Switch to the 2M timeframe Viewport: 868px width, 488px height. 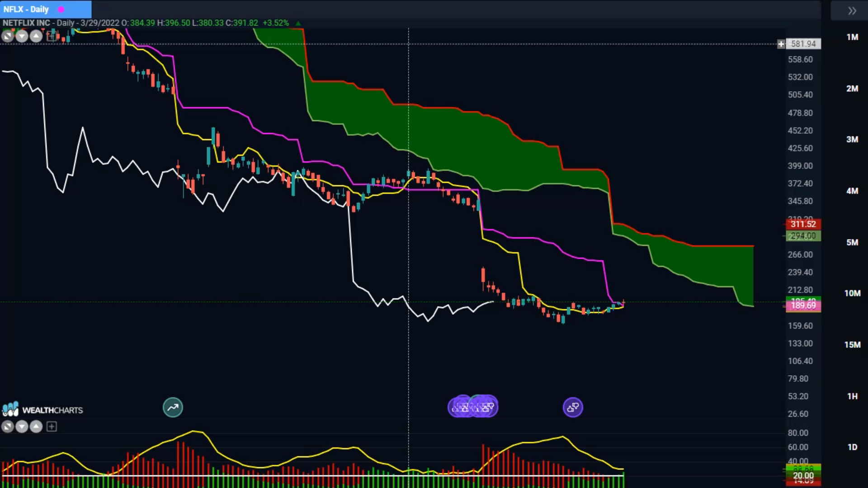pyautogui.click(x=852, y=89)
